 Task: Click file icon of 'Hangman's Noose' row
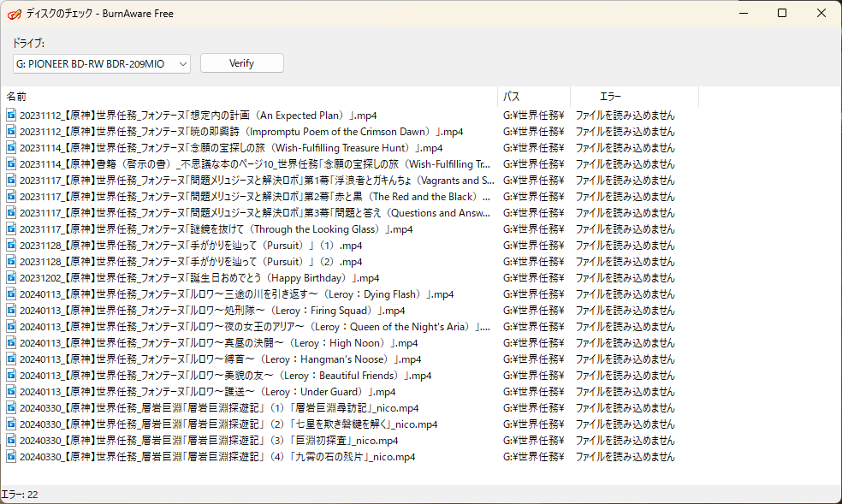pyautogui.click(x=11, y=359)
